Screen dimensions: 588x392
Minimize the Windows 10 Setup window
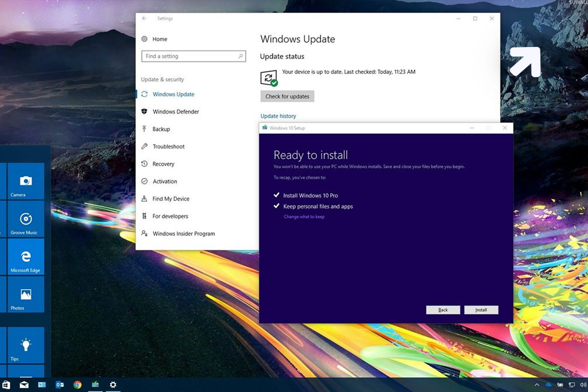tap(472, 128)
